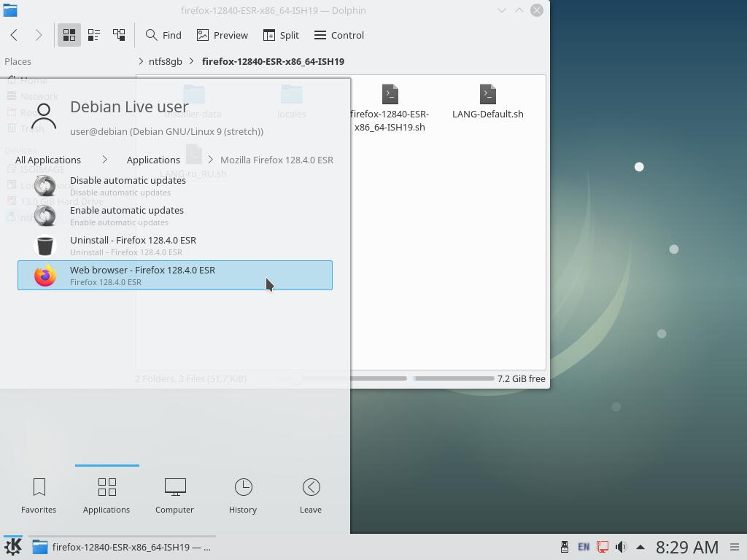Click Dolphin maximize up-chevron title button
This screenshot has height=560, width=747.
pos(519,10)
